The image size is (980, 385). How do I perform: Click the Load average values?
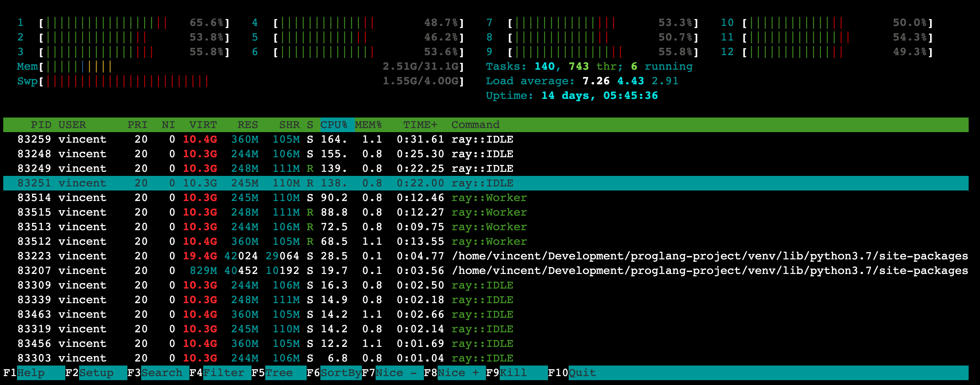point(630,81)
